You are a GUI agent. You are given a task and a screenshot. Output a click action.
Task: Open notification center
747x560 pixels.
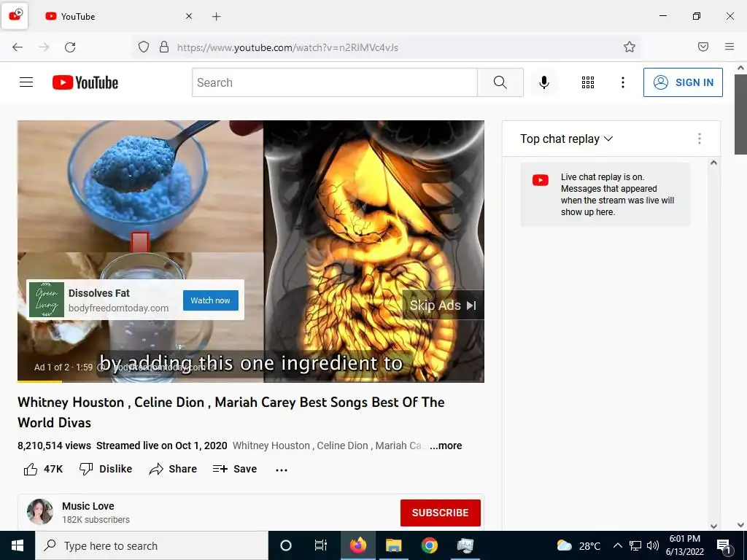724,546
